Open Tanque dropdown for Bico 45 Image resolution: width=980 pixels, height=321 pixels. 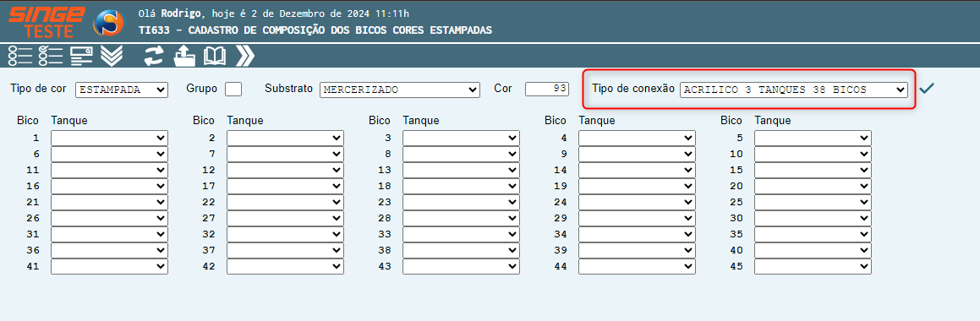[813, 267]
